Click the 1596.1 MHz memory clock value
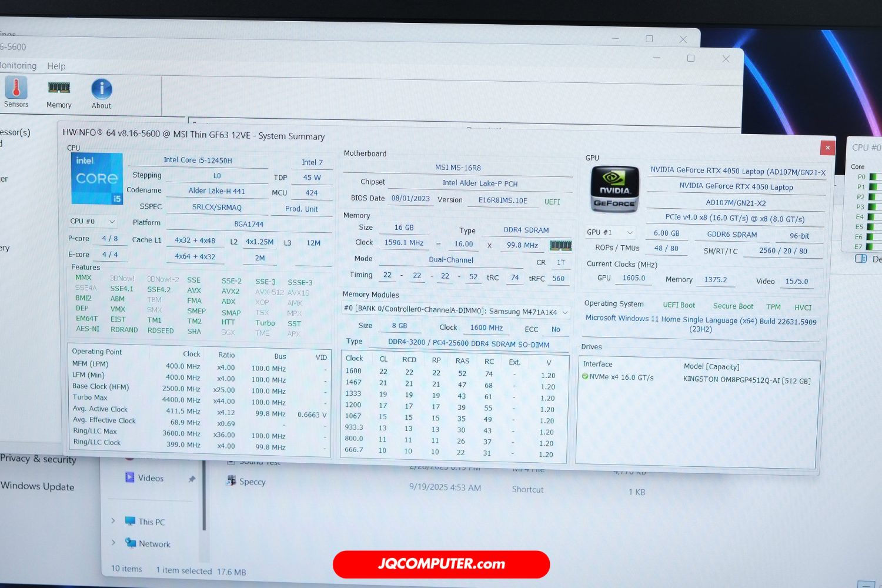The width and height of the screenshot is (882, 588). pyautogui.click(x=403, y=242)
